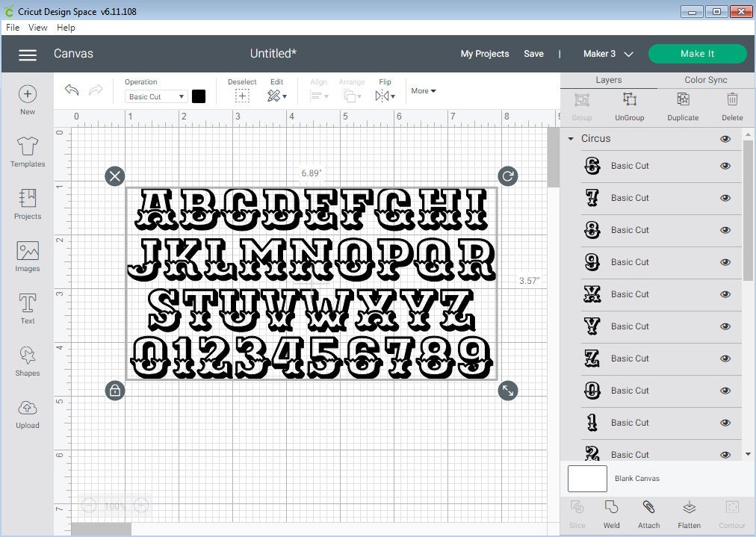Click the Undo arrow

point(72,90)
